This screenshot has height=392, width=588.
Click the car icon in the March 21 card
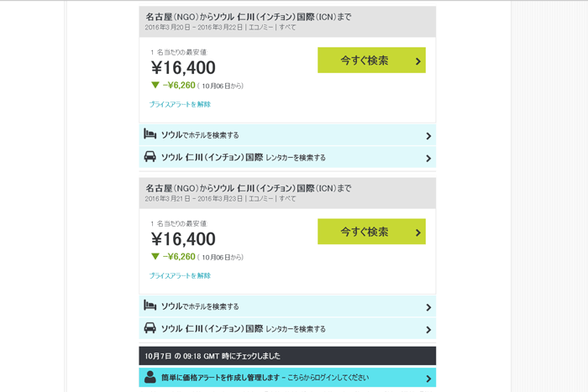[x=150, y=328]
